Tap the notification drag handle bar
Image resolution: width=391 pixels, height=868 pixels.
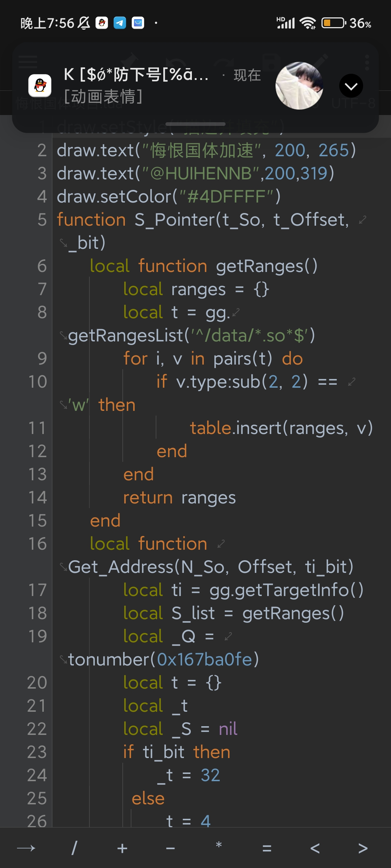[195, 124]
